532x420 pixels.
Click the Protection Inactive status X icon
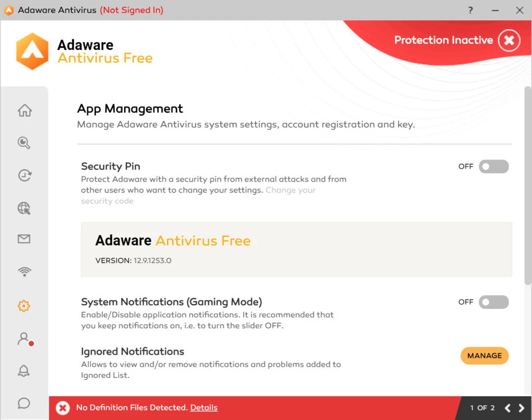click(x=509, y=40)
